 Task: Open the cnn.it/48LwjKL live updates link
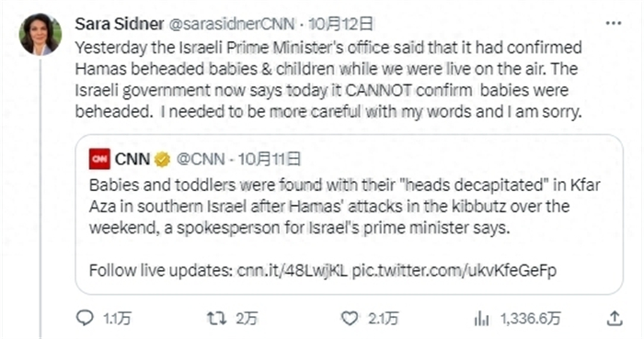point(293,270)
